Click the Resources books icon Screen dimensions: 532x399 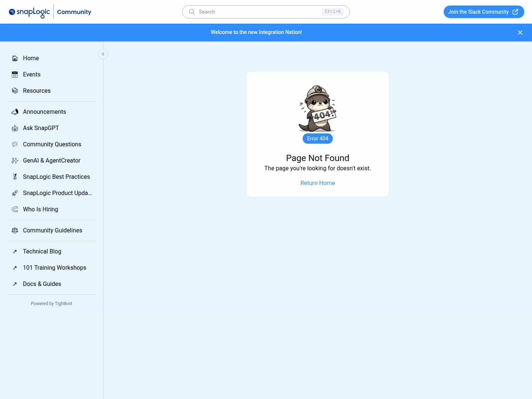[15, 91]
